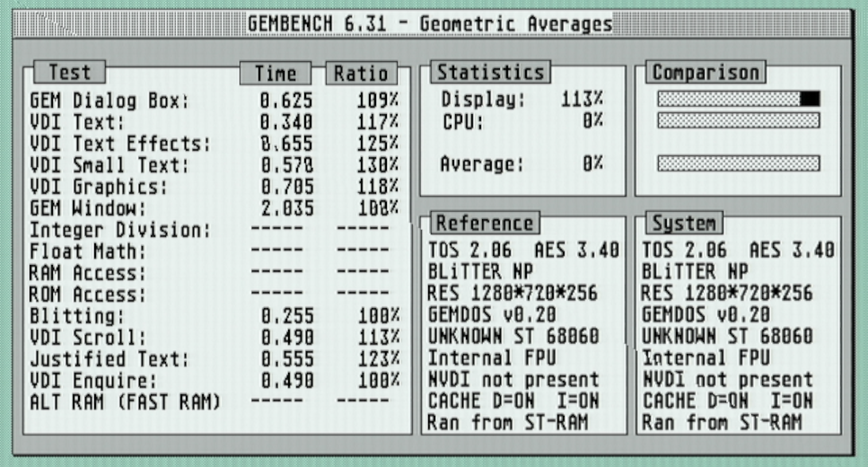Click the Reference panel header
Viewport: 868px width, 467px height.
pyautogui.click(x=485, y=223)
